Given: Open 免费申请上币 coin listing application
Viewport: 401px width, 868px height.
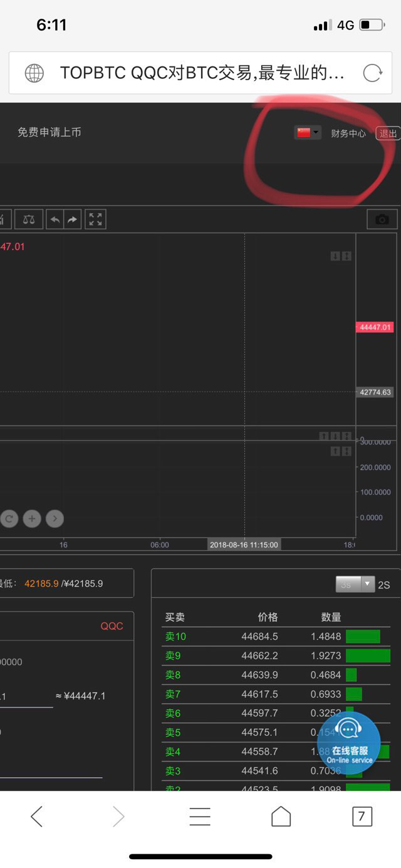Looking at the screenshot, I should click(x=49, y=132).
